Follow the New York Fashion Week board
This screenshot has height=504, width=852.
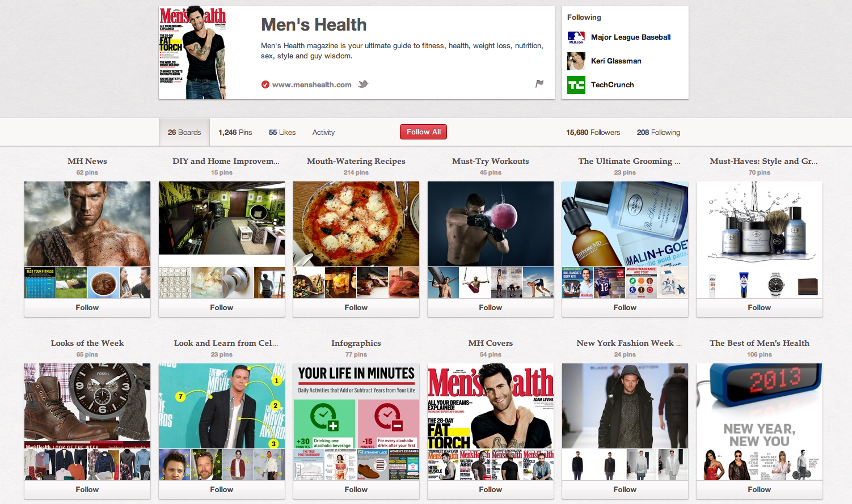625,489
